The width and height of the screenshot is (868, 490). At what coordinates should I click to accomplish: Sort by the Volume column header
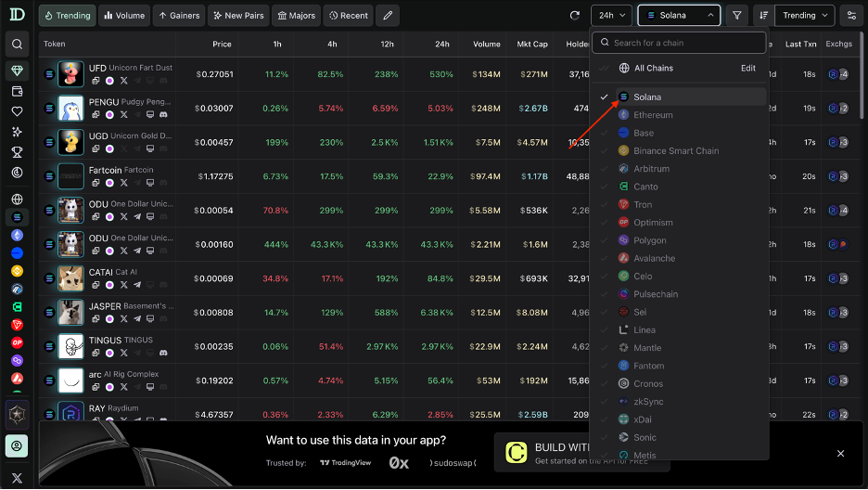487,44
